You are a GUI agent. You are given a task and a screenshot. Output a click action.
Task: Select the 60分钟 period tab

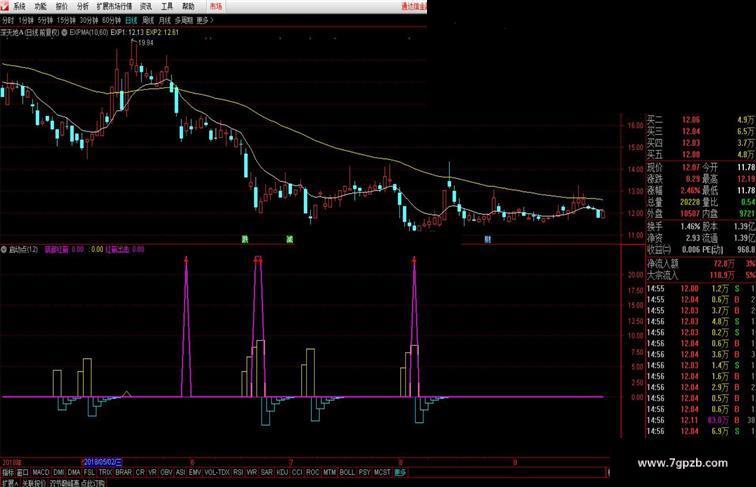tap(111, 20)
